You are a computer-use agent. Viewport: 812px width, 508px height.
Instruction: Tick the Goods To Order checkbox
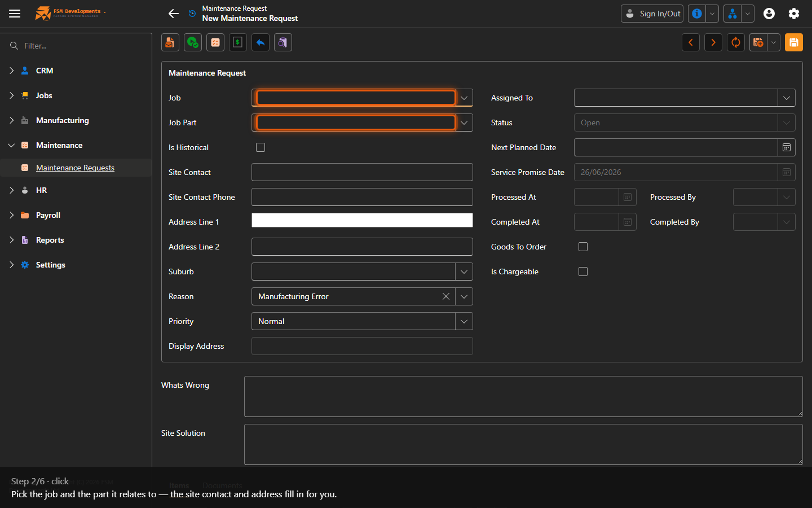point(583,247)
